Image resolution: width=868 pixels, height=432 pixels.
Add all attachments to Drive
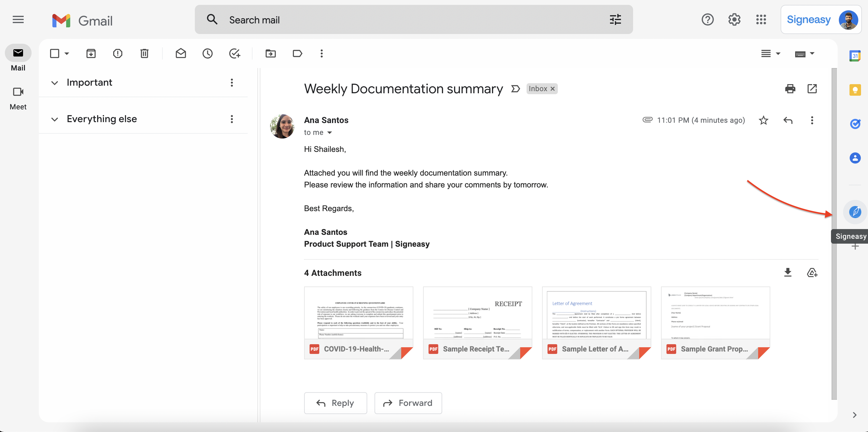click(x=812, y=273)
